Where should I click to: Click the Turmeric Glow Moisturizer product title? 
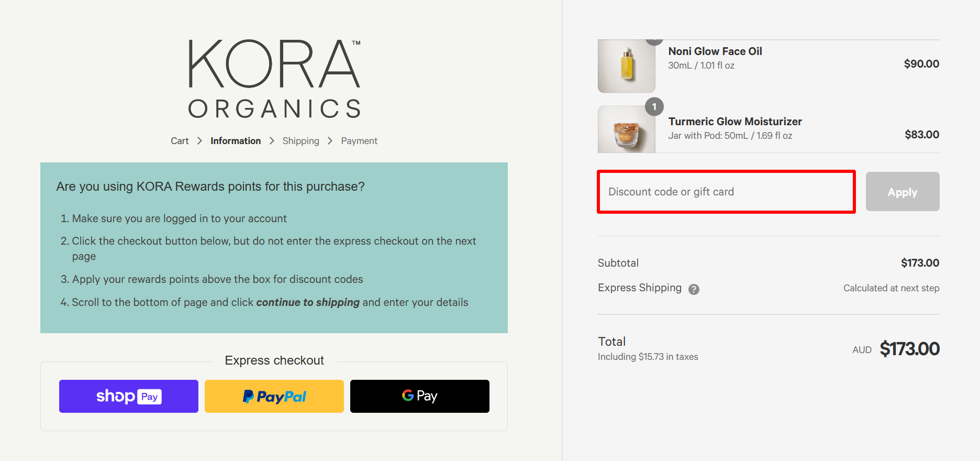click(734, 121)
